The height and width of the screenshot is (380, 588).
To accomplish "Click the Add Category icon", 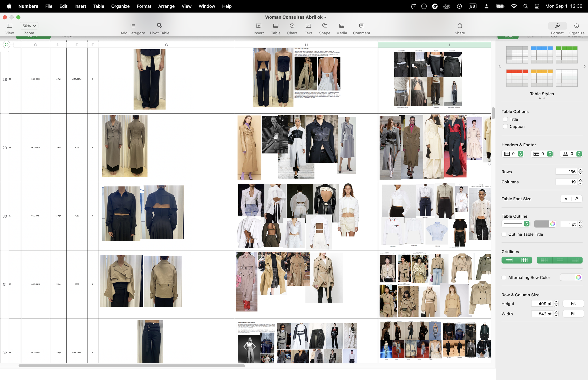I will tap(132, 26).
